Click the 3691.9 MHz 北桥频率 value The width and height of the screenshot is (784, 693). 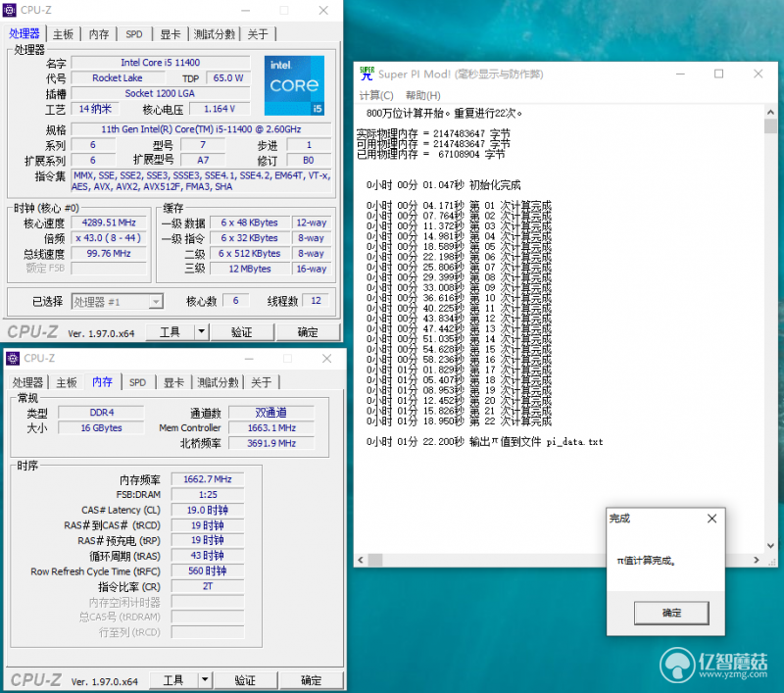pos(271,443)
